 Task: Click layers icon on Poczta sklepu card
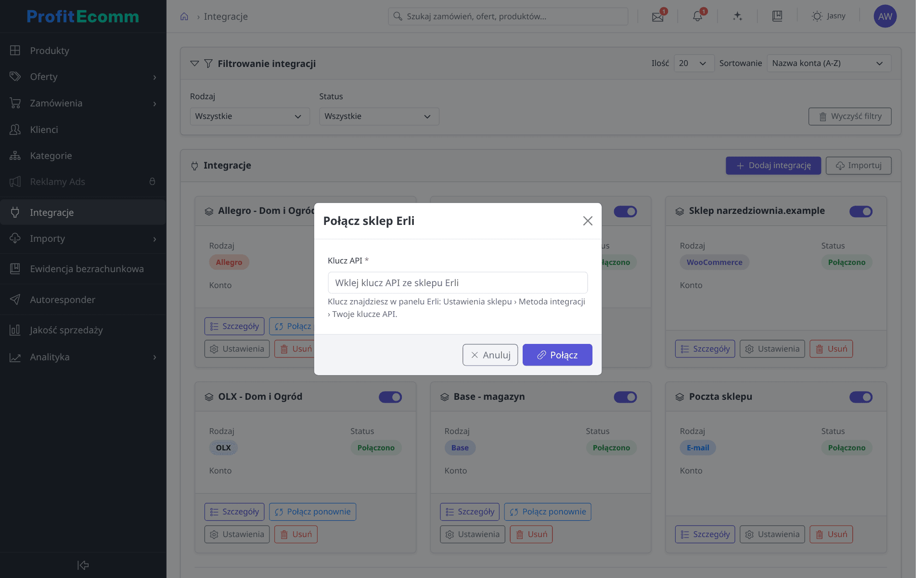[680, 397]
